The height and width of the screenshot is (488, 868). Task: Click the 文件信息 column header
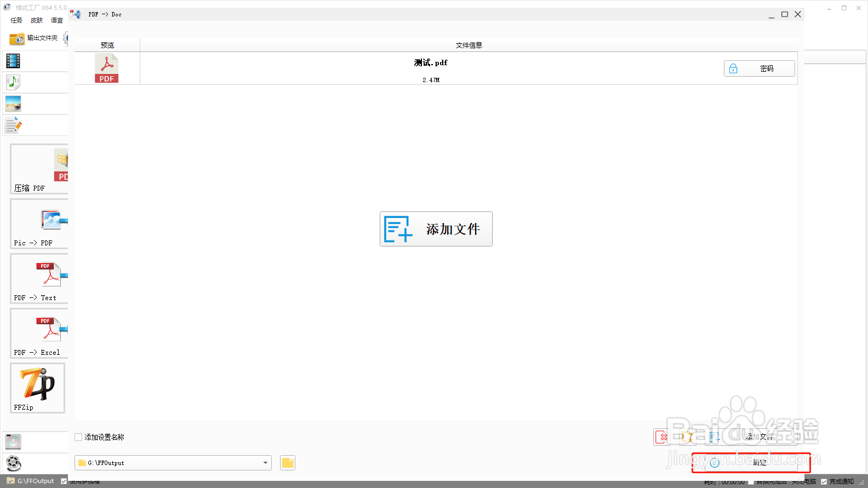pos(469,45)
